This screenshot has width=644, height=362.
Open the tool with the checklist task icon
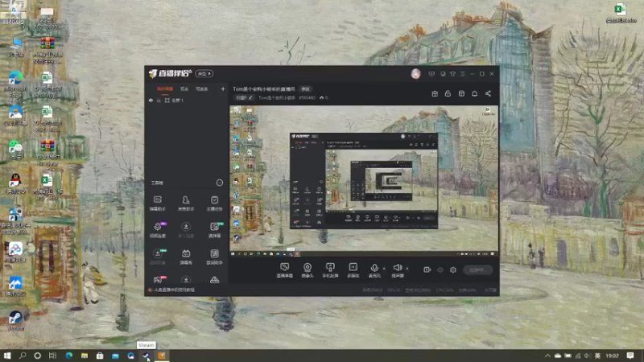click(x=214, y=204)
